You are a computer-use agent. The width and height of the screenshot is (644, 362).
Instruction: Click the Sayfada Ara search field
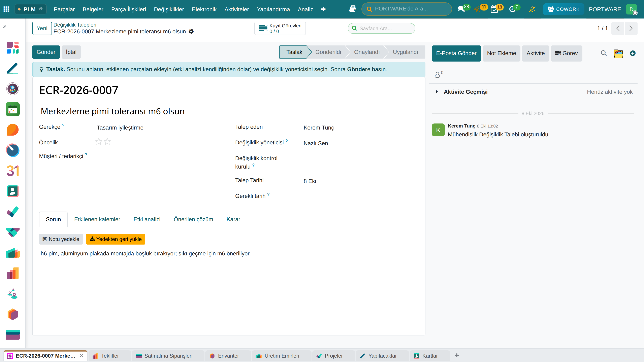[x=382, y=28]
